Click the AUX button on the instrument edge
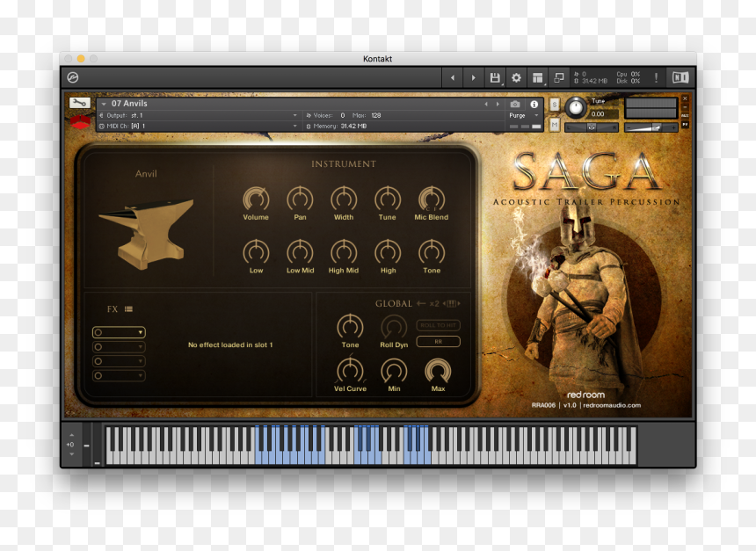This screenshot has height=551, width=756. [685, 116]
